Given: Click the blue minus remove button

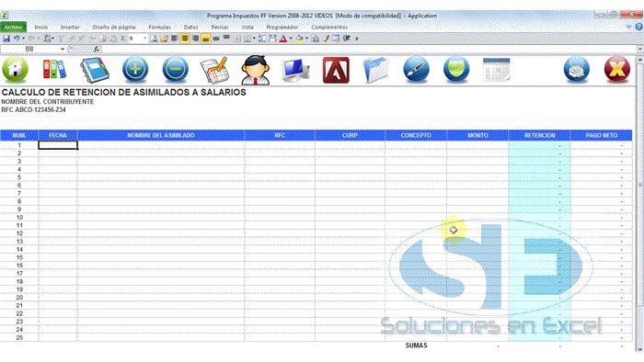Looking at the screenshot, I should [x=176, y=69].
